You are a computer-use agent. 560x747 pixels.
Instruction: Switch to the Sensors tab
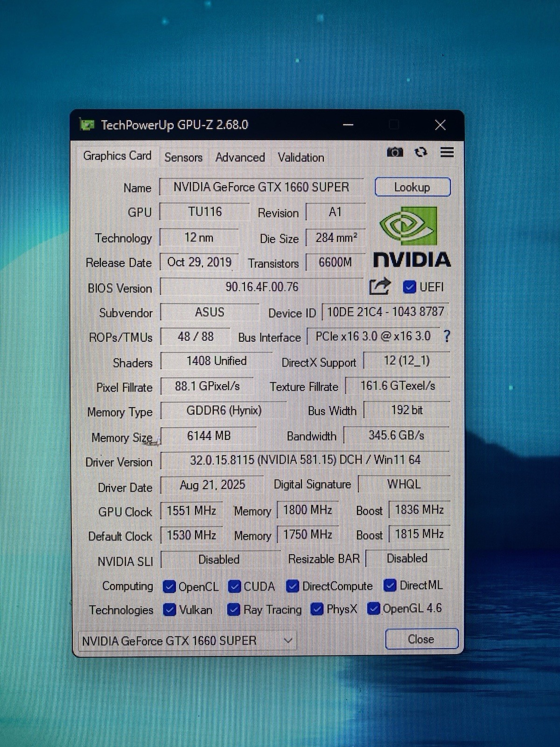click(183, 157)
